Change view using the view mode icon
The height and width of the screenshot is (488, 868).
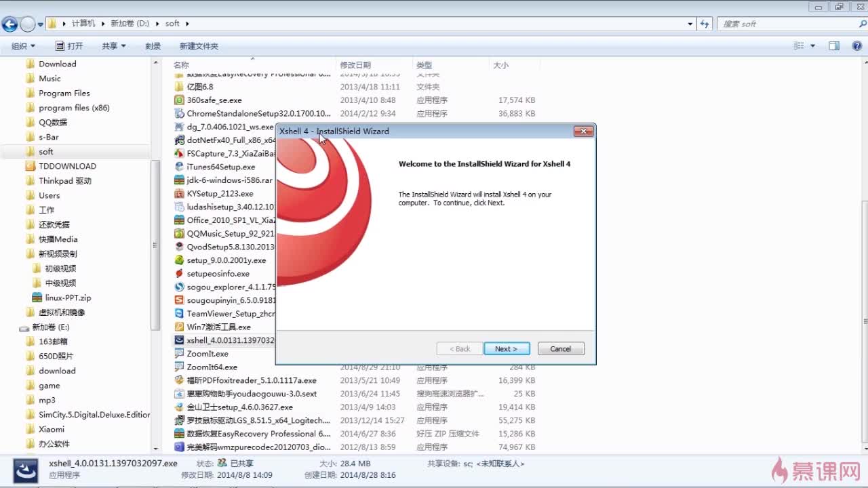(799, 46)
